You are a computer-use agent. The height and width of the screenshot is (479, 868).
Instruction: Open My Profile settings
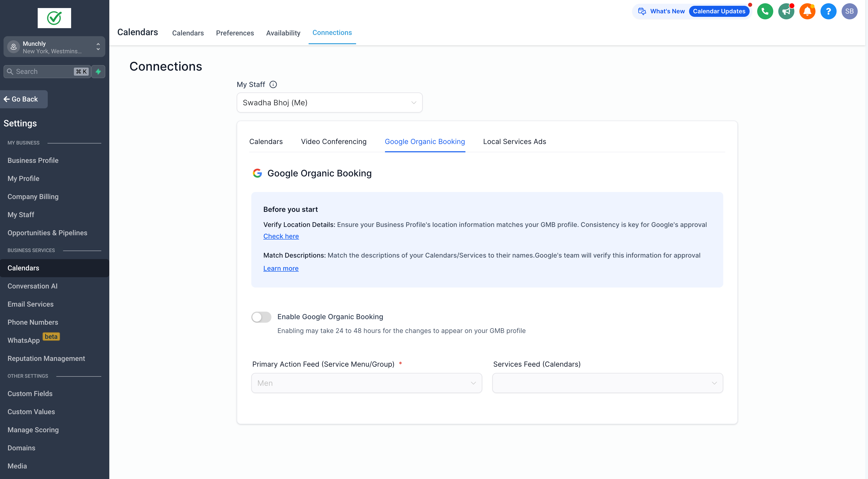pos(23,179)
